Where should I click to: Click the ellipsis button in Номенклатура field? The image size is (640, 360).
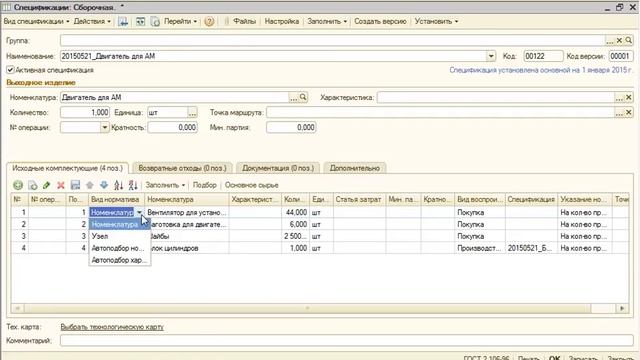(293, 97)
